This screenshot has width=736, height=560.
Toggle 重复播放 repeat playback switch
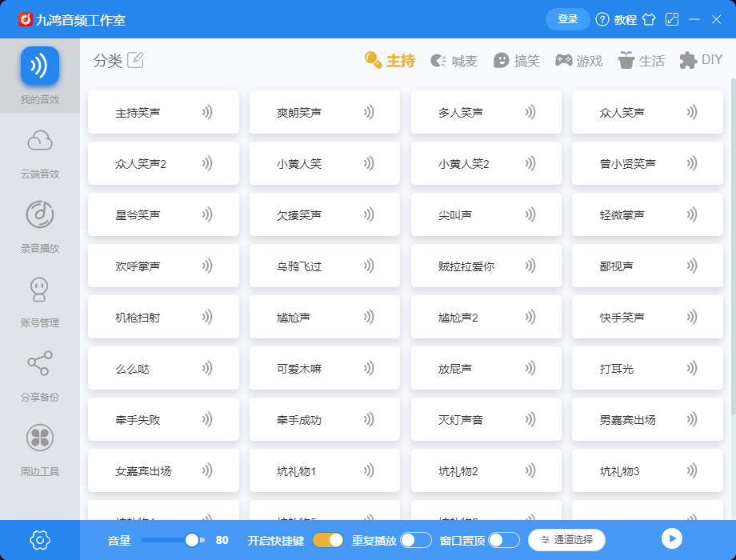point(416,540)
